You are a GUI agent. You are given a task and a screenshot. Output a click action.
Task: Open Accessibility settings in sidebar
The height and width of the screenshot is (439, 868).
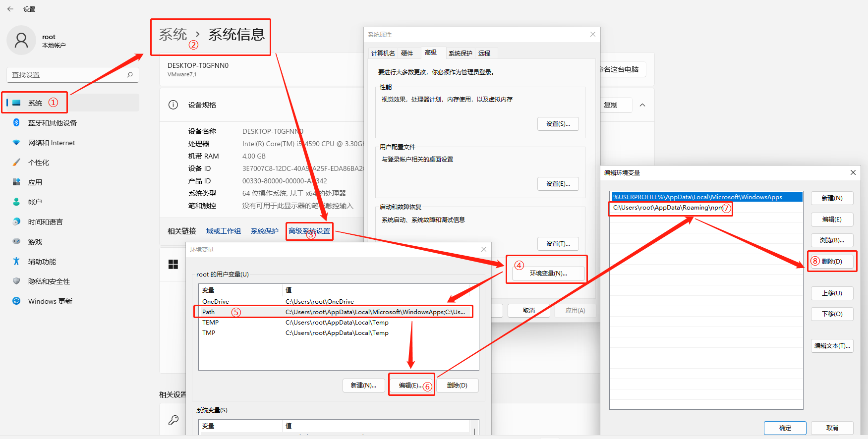click(42, 262)
